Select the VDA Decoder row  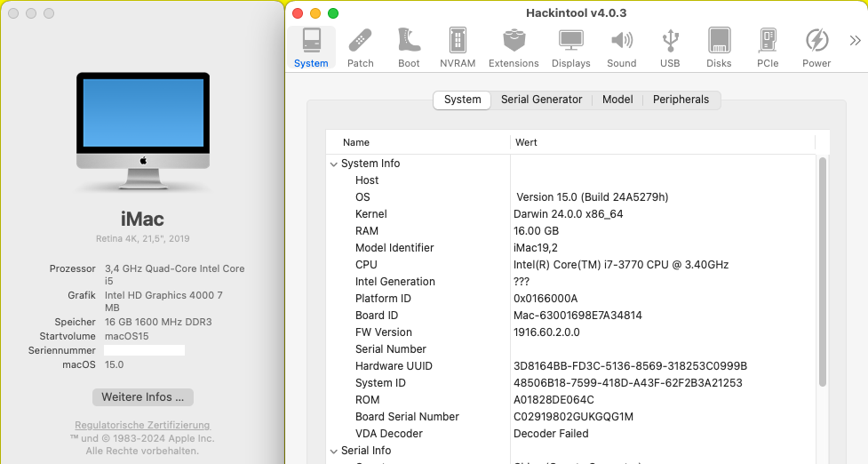coord(572,434)
